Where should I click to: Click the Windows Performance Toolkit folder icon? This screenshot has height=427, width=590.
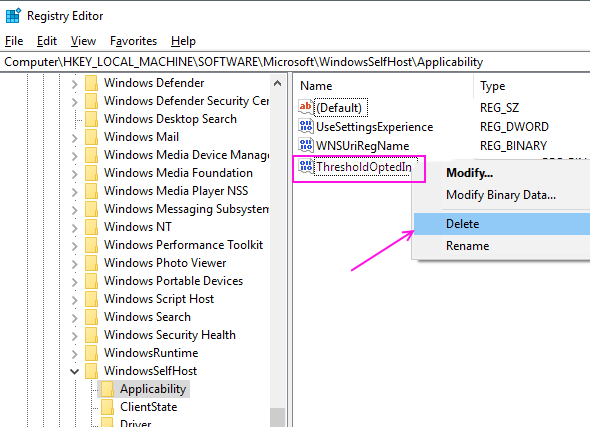click(x=91, y=245)
